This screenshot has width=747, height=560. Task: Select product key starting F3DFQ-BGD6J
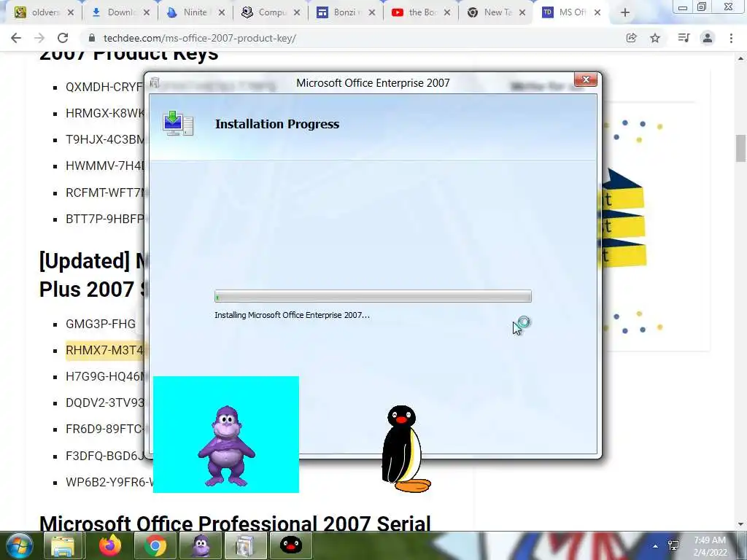(105, 456)
